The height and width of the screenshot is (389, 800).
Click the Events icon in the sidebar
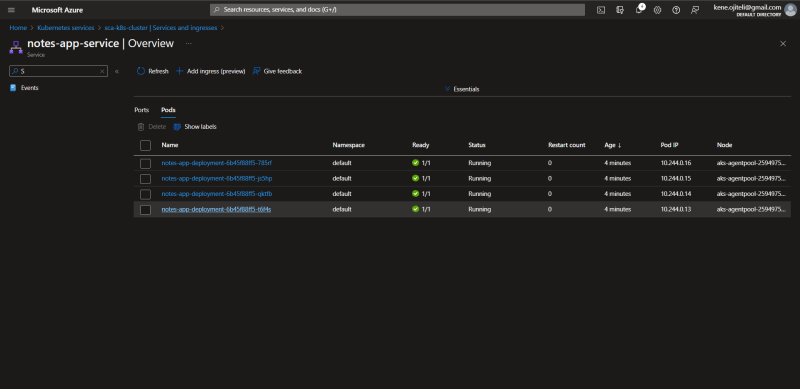tap(13, 88)
